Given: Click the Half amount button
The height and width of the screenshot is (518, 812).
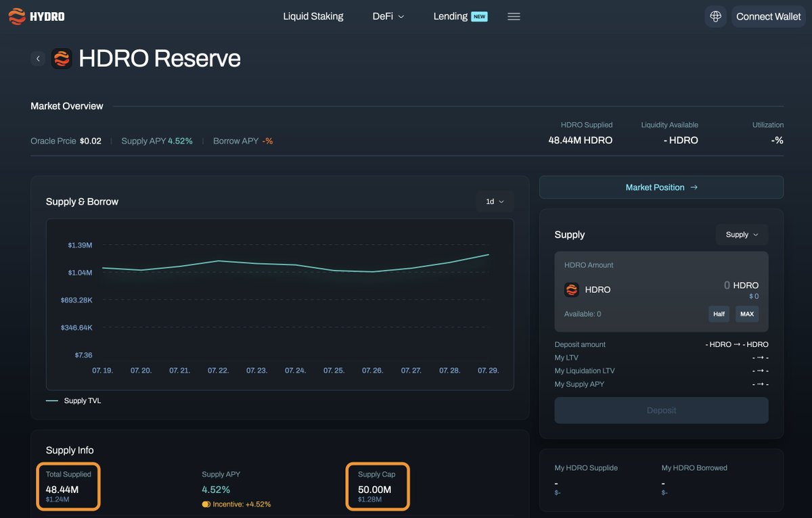Looking at the screenshot, I should tap(719, 314).
